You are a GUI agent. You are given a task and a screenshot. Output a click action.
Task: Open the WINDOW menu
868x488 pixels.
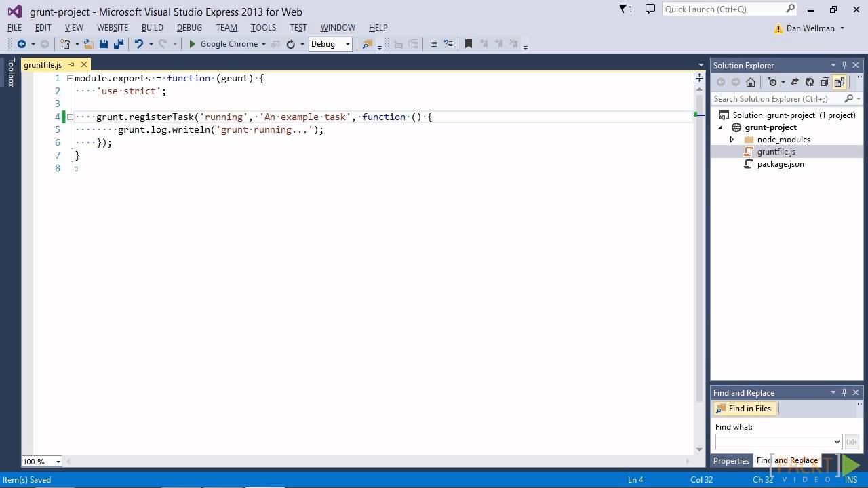click(338, 28)
